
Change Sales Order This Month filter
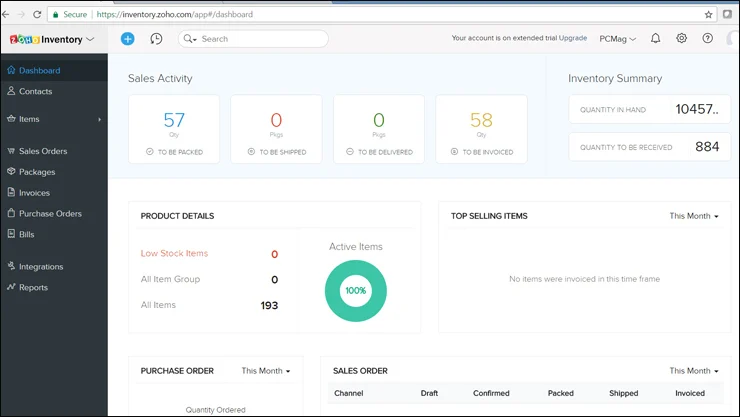694,371
